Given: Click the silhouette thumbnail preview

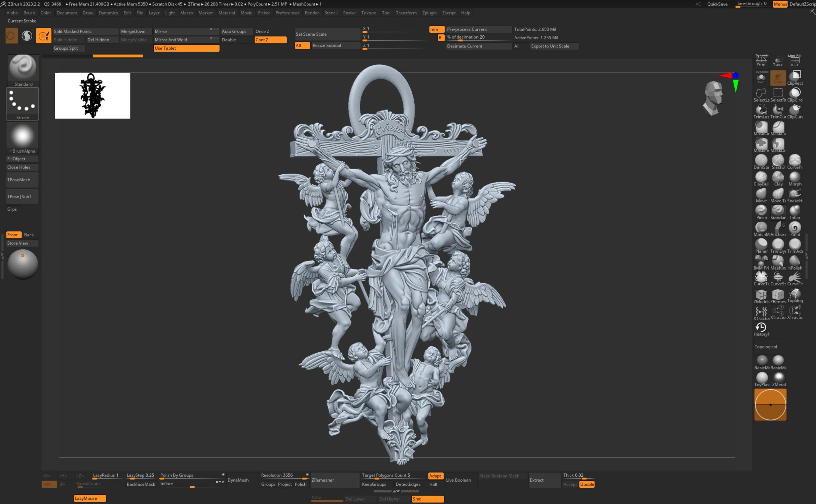Looking at the screenshot, I should [x=92, y=96].
